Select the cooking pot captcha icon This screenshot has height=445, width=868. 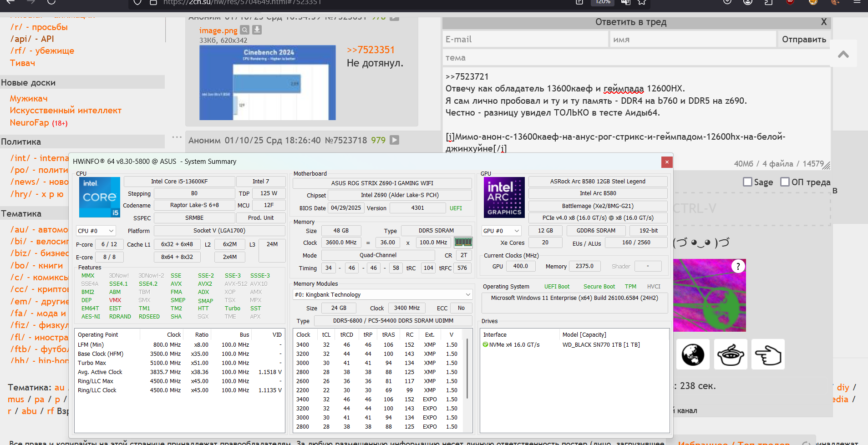[731, 354]
